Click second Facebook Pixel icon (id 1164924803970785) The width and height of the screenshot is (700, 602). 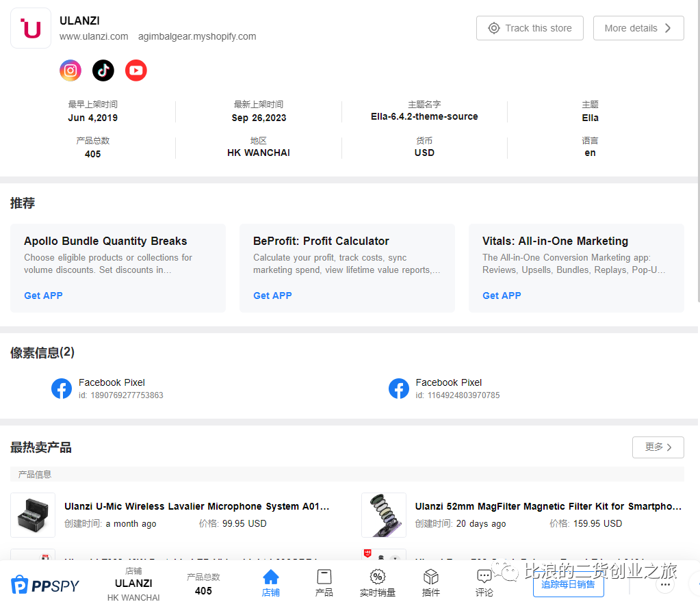coord(399,389)
